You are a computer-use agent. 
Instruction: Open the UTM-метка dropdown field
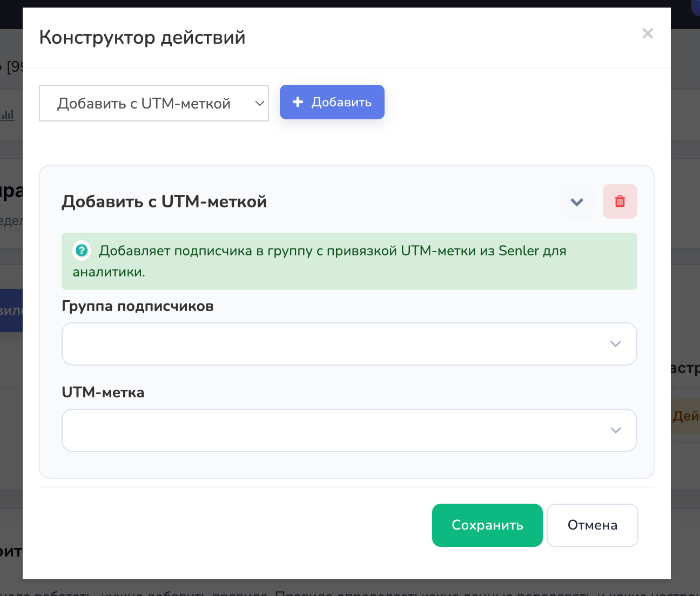click(x=349, y=430)
